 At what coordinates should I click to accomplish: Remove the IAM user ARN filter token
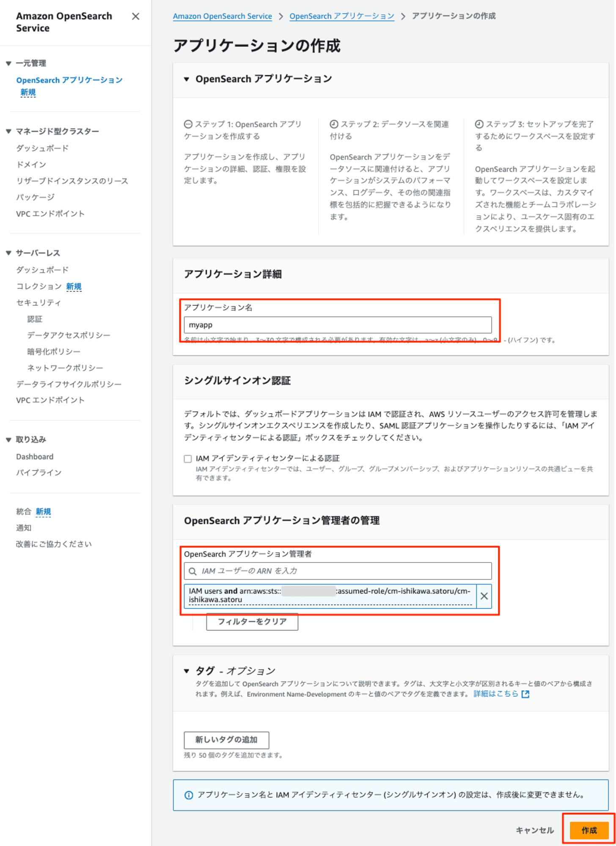tap(484, 596)
